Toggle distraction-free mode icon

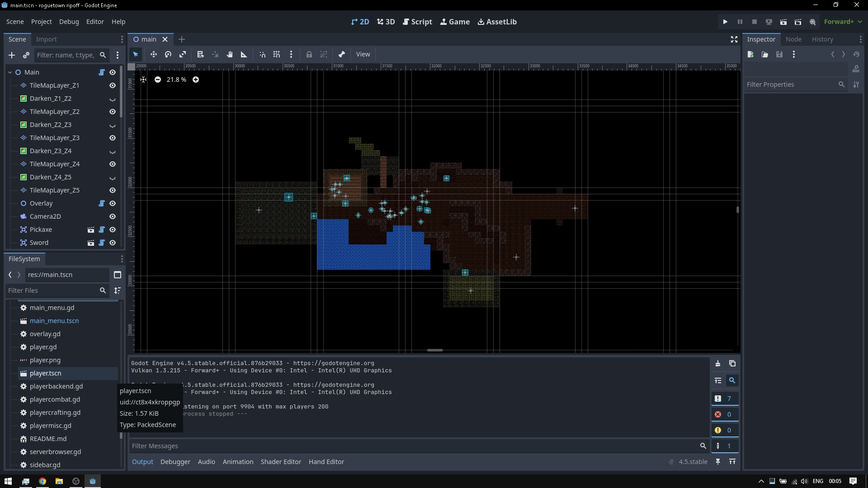734,39
